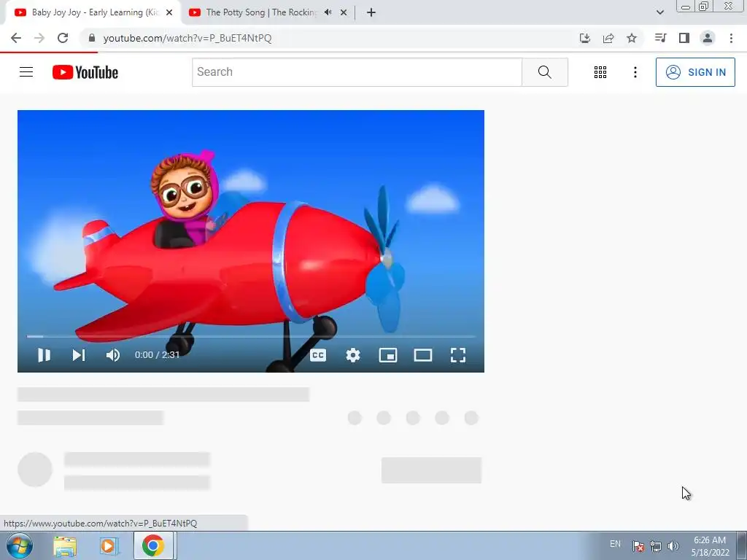Open the video player settings gear
Screen dimensions: 747x560
pos(353,355)
